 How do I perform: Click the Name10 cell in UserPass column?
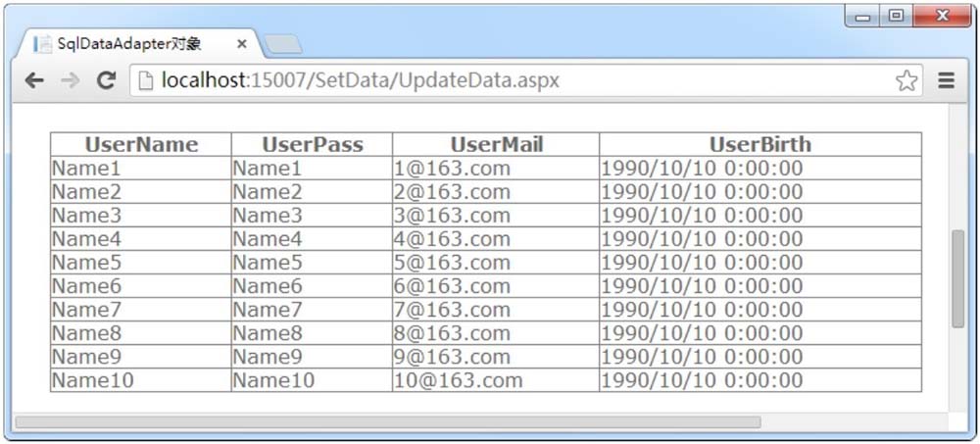312,380
